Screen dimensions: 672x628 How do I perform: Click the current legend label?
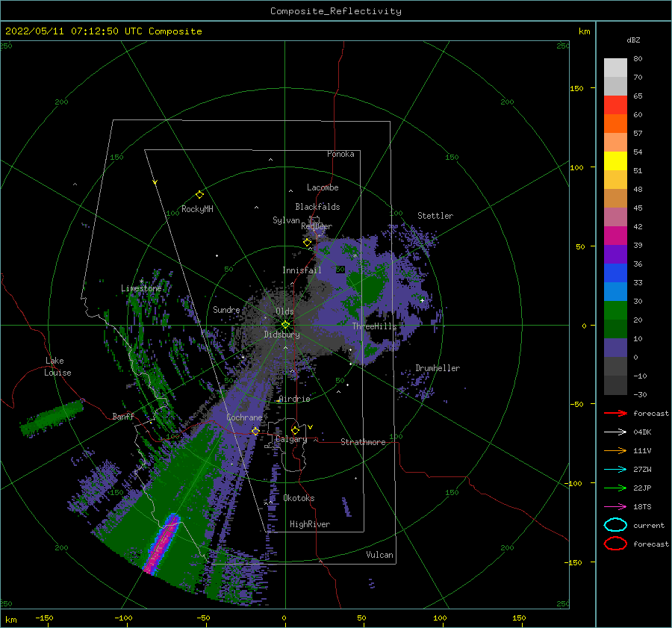tap(648, 526)
